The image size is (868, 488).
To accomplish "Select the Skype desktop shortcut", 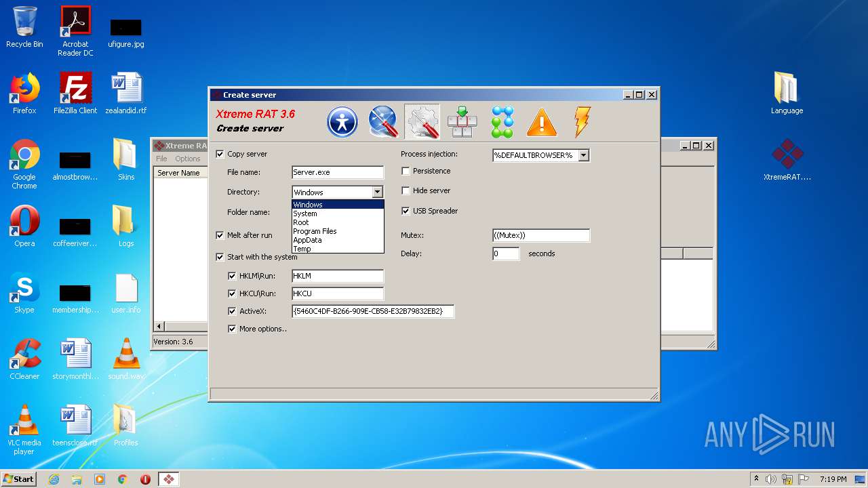I will 24,293.
